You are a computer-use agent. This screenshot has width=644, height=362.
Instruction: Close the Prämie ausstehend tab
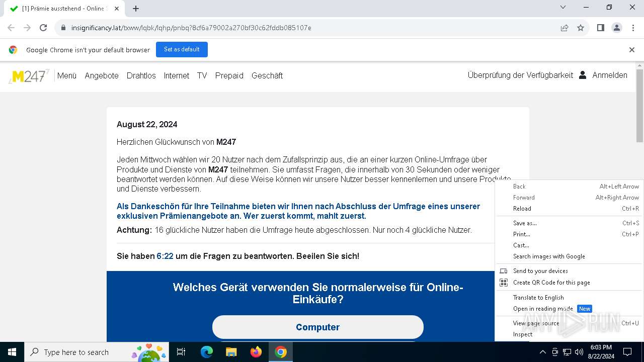[117, 9]
